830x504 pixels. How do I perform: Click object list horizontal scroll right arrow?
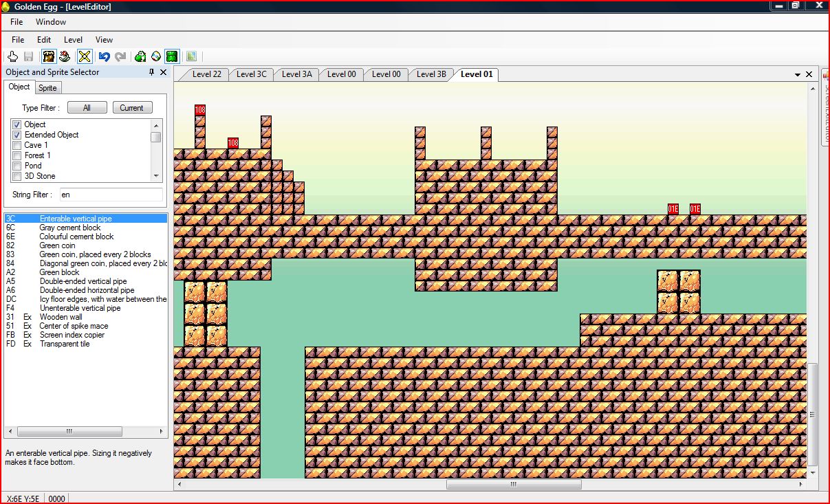click(x=162, y=432)
